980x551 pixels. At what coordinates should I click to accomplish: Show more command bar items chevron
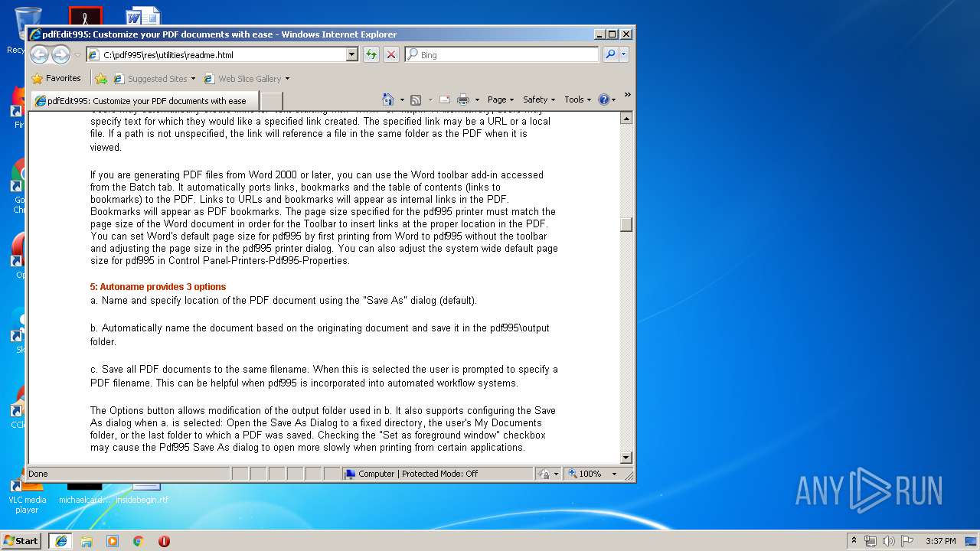(627, 95)
